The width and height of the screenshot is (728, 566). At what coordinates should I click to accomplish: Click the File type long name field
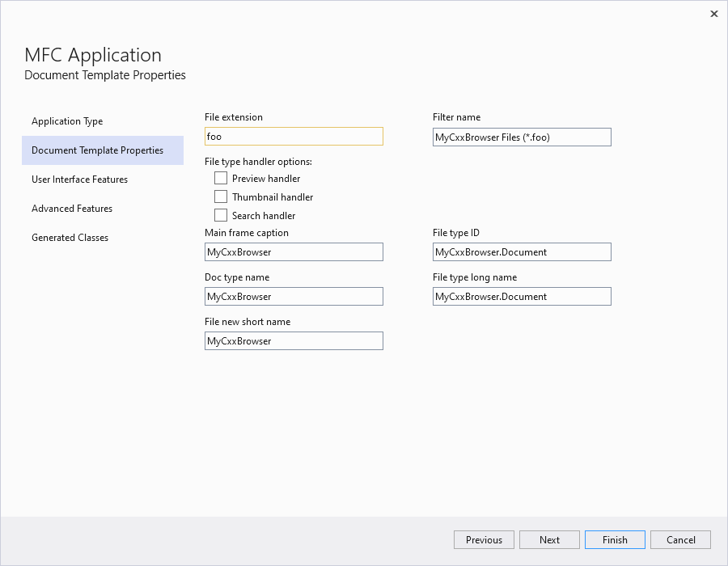tap(522, 296)
